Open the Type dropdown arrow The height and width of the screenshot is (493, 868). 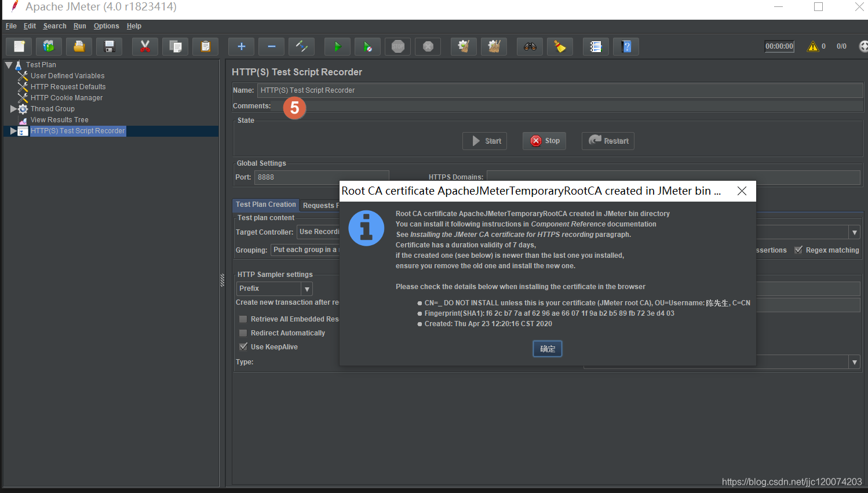tap(854, 362)
